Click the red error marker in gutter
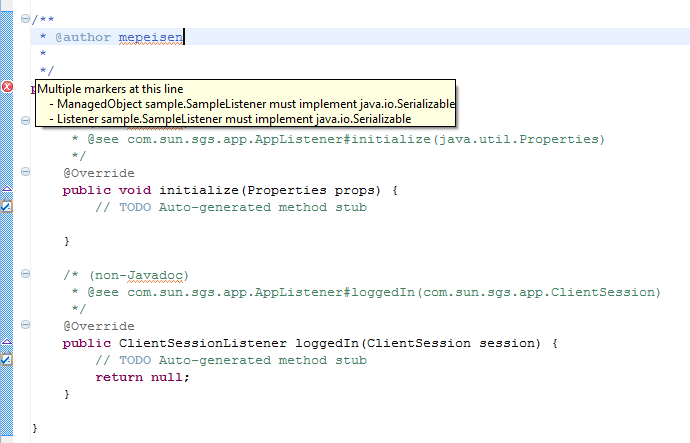The width and height of the screenshot is (690, 443). point(7,88)
